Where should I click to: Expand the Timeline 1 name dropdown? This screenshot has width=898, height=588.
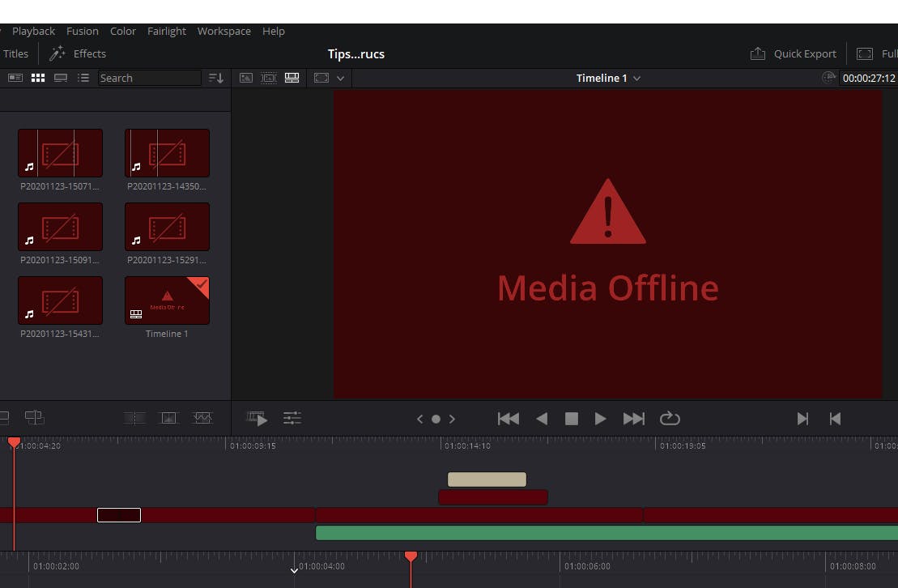[x=636, y=79]
